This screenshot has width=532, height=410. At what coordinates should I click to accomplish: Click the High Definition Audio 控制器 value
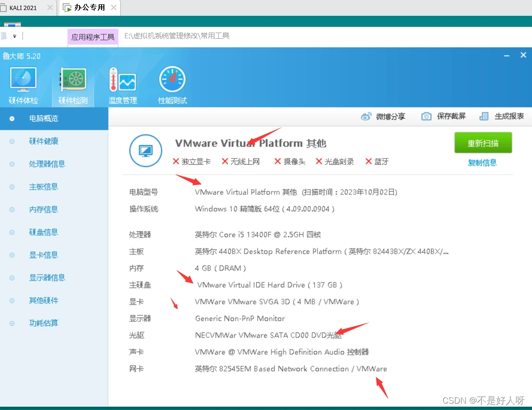282,352
